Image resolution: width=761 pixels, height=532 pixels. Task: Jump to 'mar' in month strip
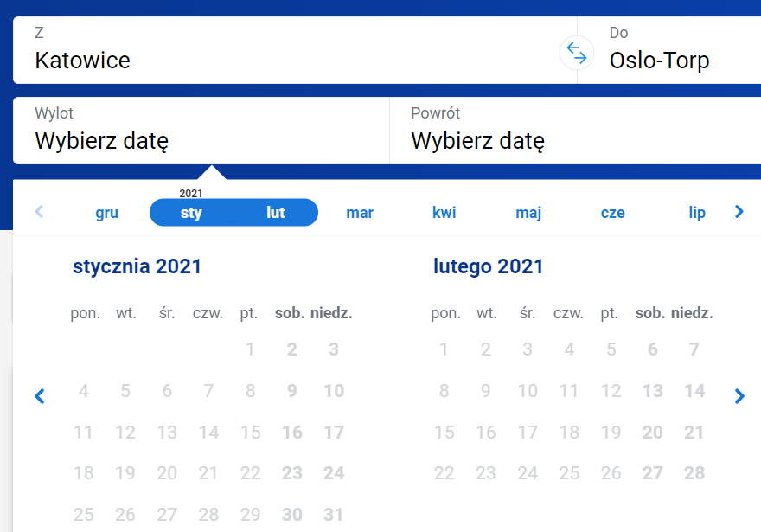(x=360, y=213)
